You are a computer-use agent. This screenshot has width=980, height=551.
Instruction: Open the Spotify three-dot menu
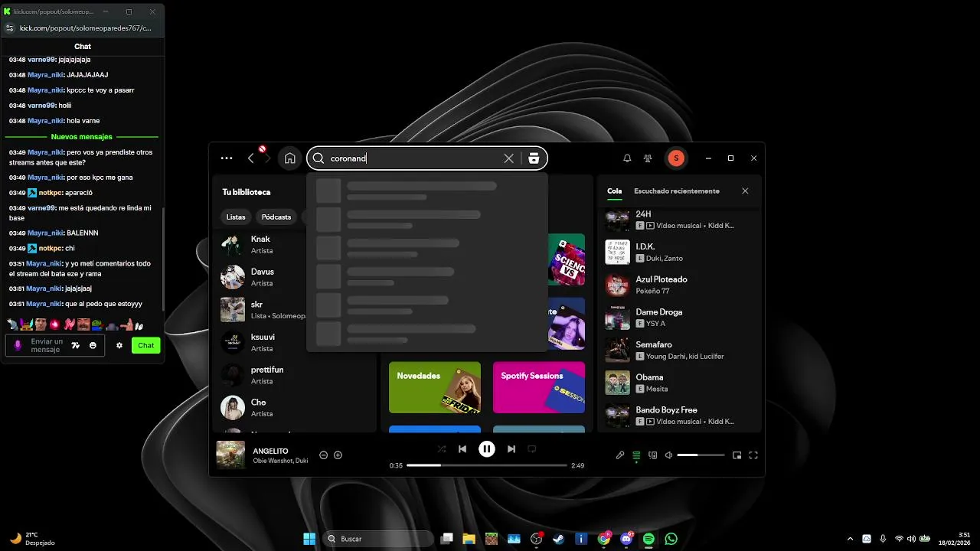pos(227,158)
